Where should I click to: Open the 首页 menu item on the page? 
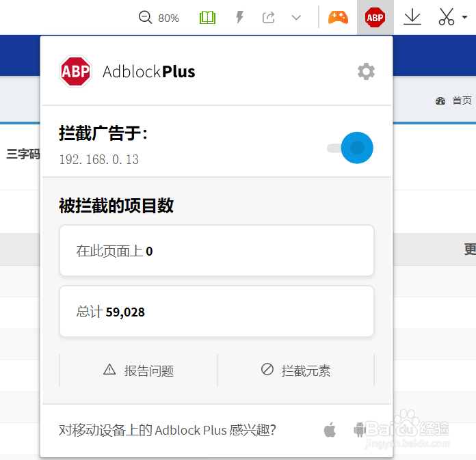462,100
